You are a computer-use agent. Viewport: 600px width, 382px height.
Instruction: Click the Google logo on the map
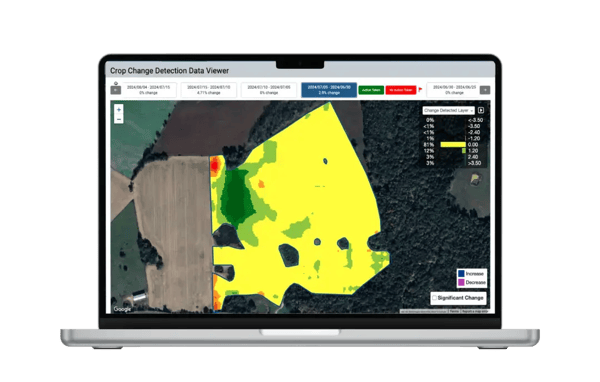(122, 309)
